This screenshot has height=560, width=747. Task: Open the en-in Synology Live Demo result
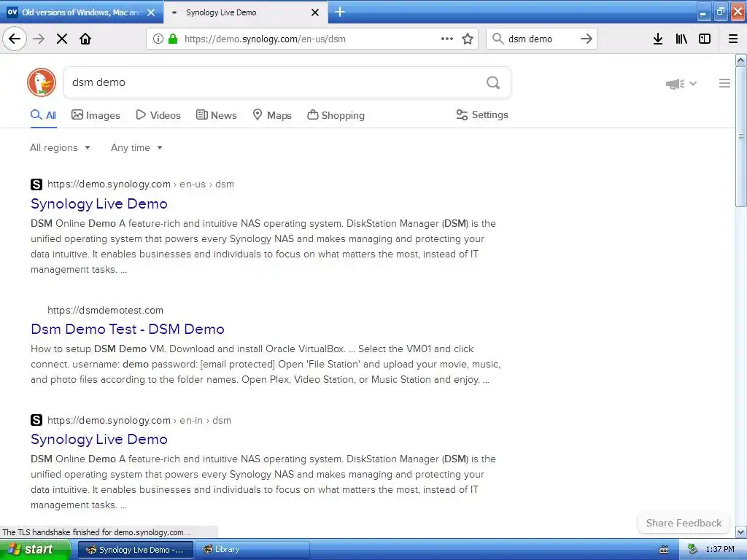coord(99,440)
